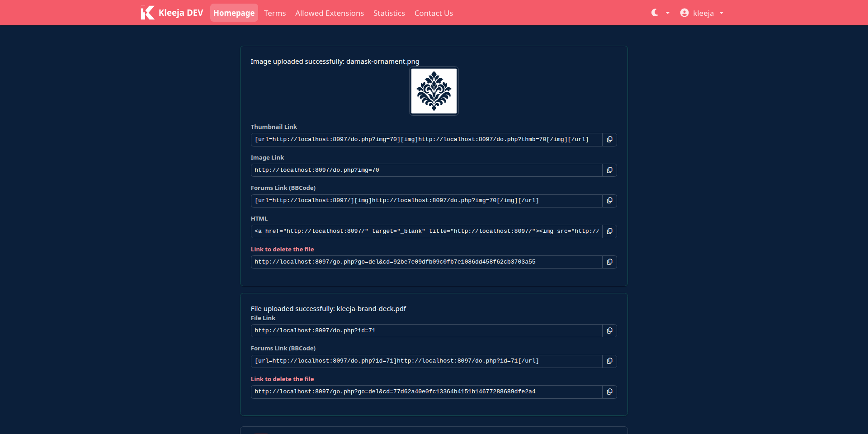Copy the image Forums Link BBCode

[609, 201]
